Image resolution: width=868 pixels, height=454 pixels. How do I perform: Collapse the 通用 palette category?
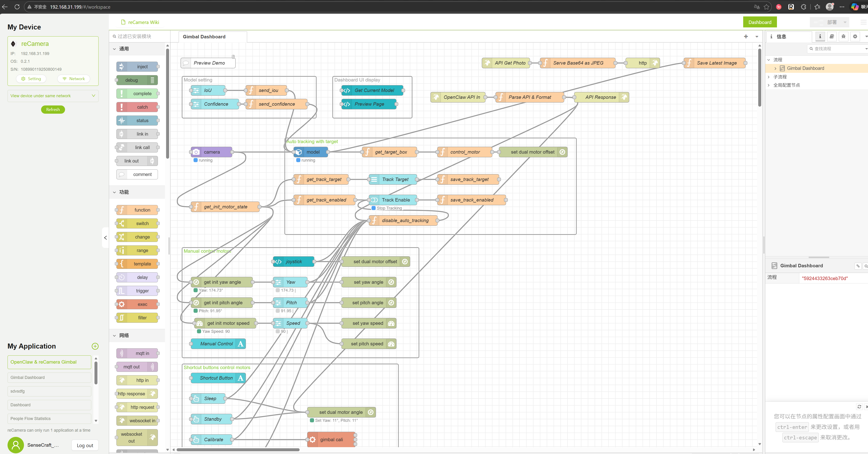pyautogui.click(x=115, y=49)
